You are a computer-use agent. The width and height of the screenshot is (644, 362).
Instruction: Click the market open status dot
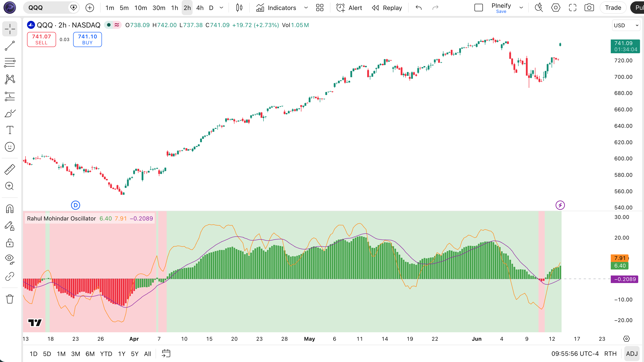pyautogui.click(x=109, y=25)
